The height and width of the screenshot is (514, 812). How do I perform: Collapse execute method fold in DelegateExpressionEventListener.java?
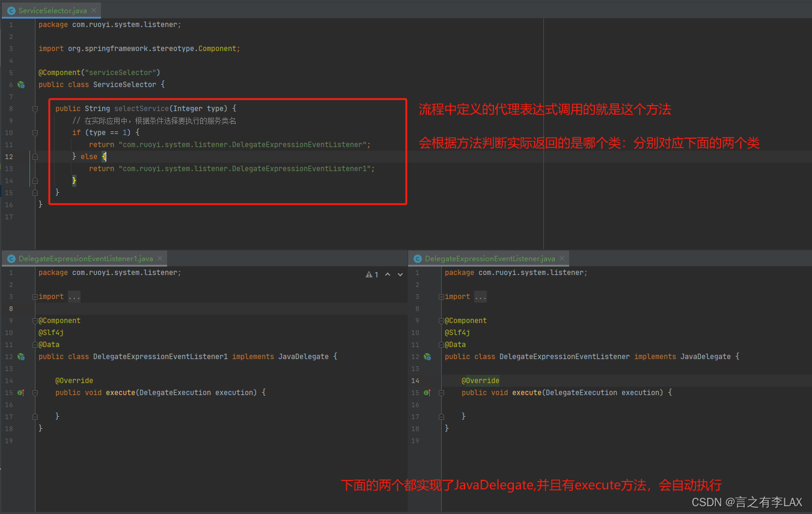click(442, 393)
